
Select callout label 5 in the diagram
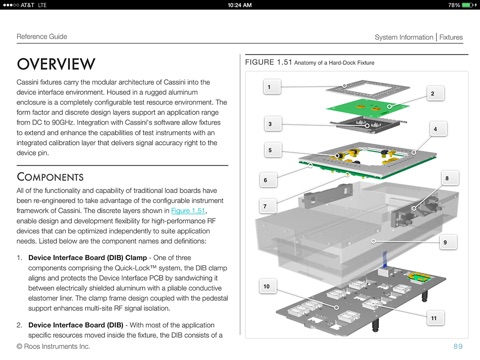[x=273, y=150]
